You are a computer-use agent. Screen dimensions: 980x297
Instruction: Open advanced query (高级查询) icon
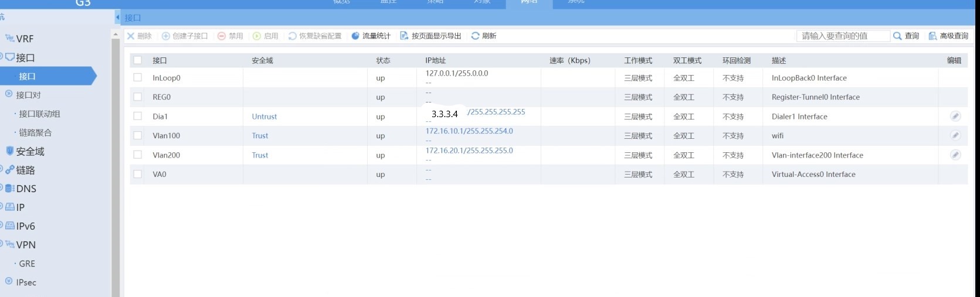click(932, 36)
